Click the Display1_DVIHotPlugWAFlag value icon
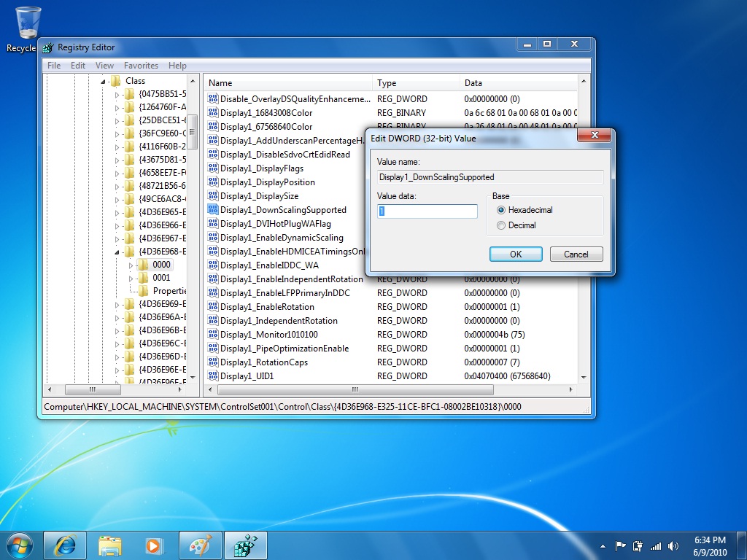 (x=213, y=223)
